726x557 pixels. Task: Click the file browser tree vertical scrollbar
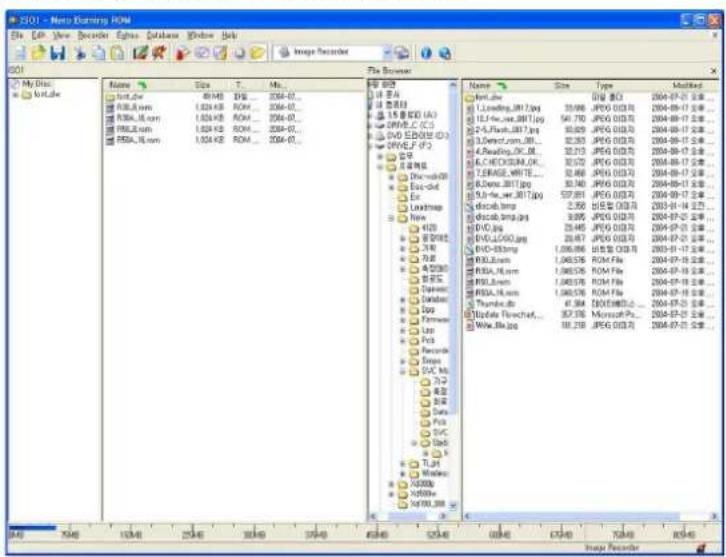(x=453, y=296)
